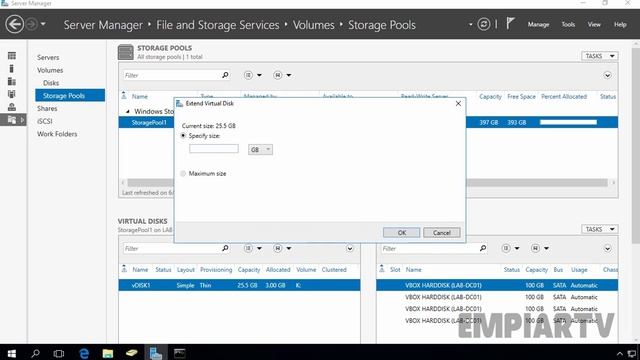Select Volumes in the side navigation

point(50,70)
